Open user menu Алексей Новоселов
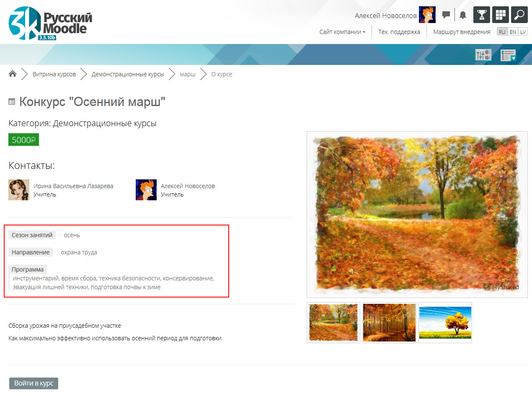Screen dimensions: 532x396 (x=386, y=16)
